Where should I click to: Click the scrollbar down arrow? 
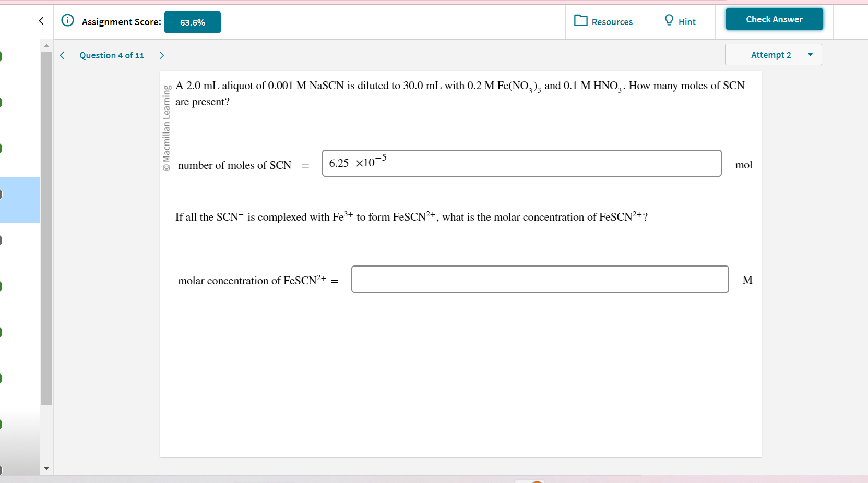46,468
